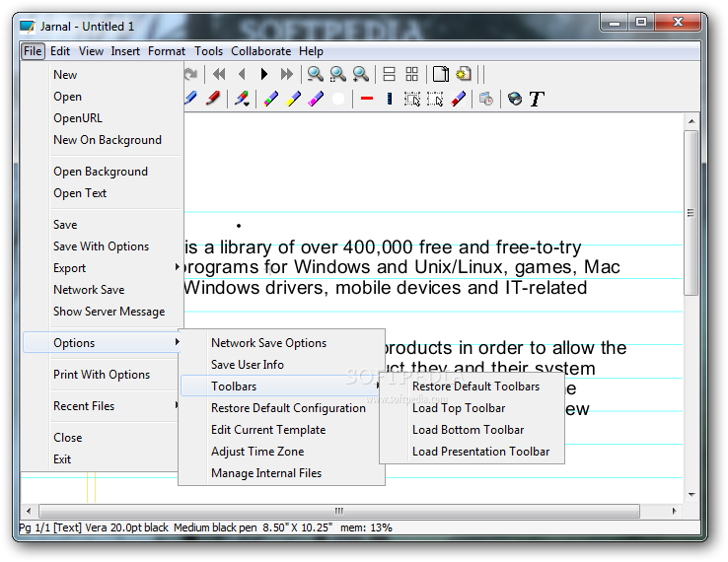The image size is (728, 562).
Task: Open the View menu
Action: 91,51
